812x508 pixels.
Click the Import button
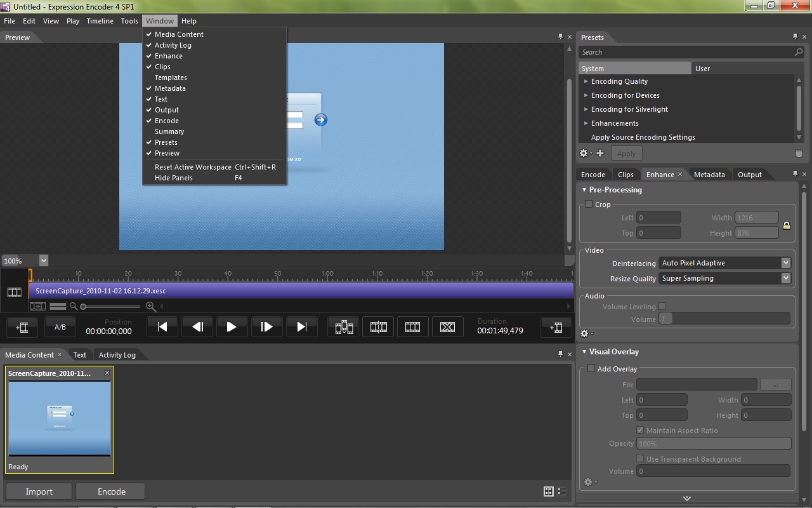click(x=39, y=491)
